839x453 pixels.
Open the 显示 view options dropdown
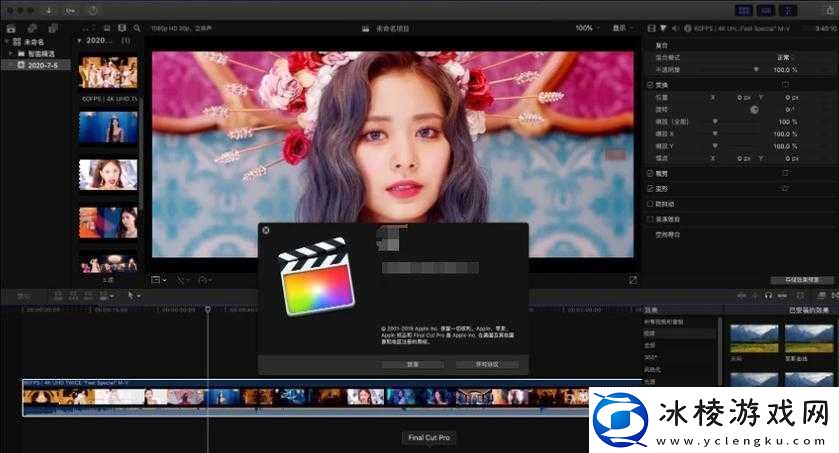tap(622, 28)
